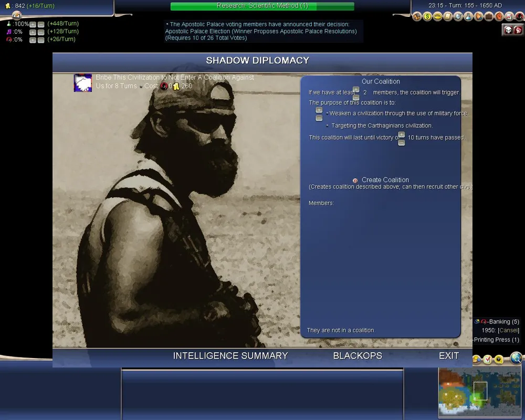This screenshot has height=420, width=525.
Task: Switch to the Blackops tab
Action: (358, 356)
